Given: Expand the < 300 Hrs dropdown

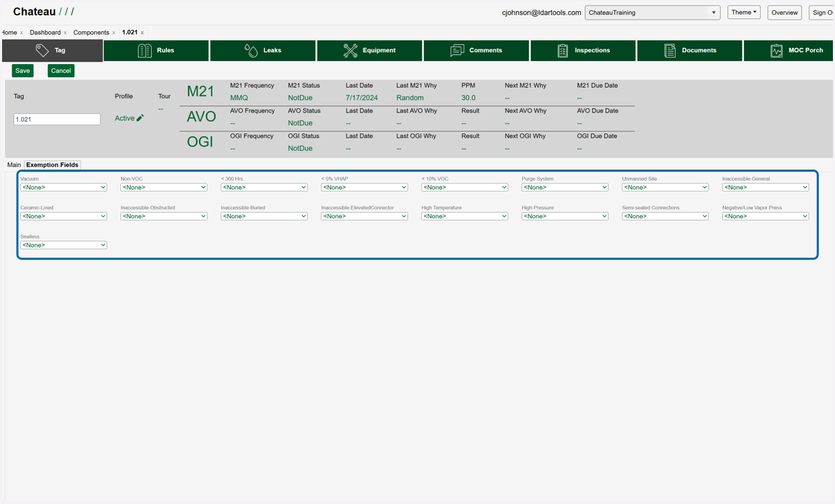Looking at the screenshot, I should tap(264, 187).
